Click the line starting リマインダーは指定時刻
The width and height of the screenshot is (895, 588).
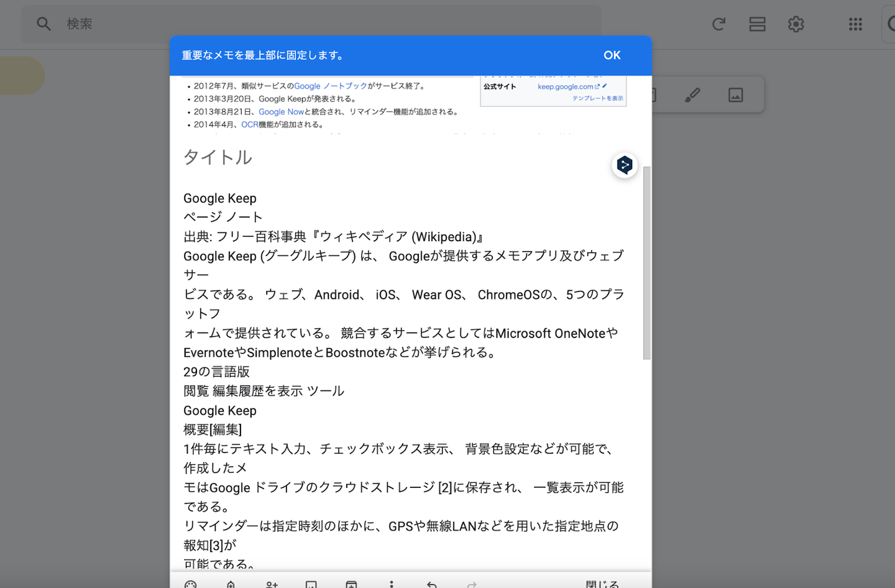[401, 525]
